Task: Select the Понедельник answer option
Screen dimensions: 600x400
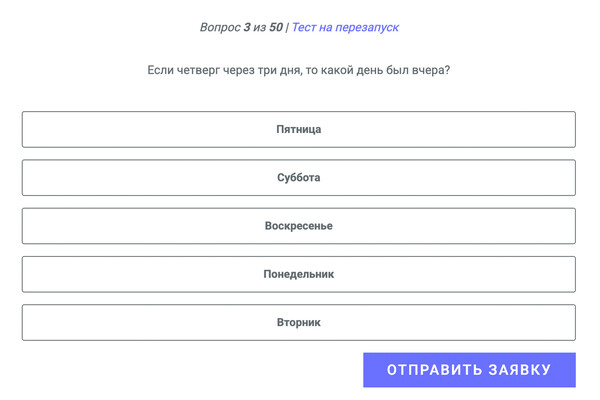Action: coord(298,274)
